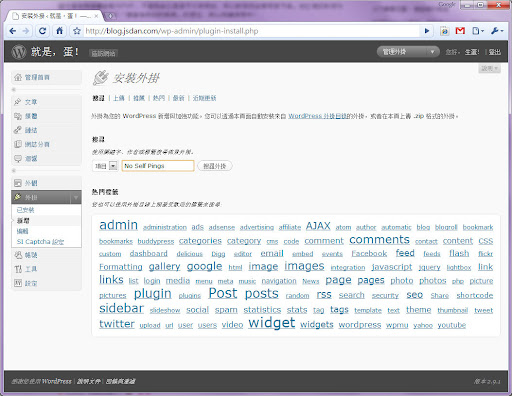The width and height of the screenshot is (512, 396).
Task: Click the documentation link in footer
Action: point(89,381)
